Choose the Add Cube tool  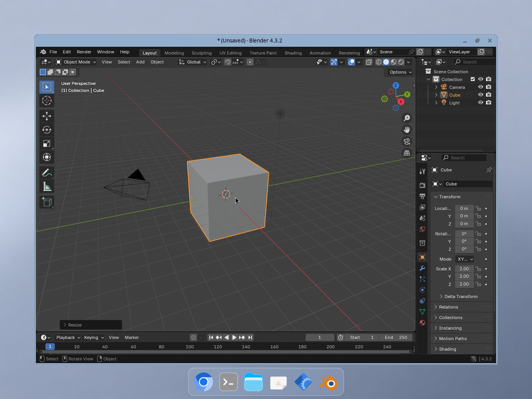47,202
